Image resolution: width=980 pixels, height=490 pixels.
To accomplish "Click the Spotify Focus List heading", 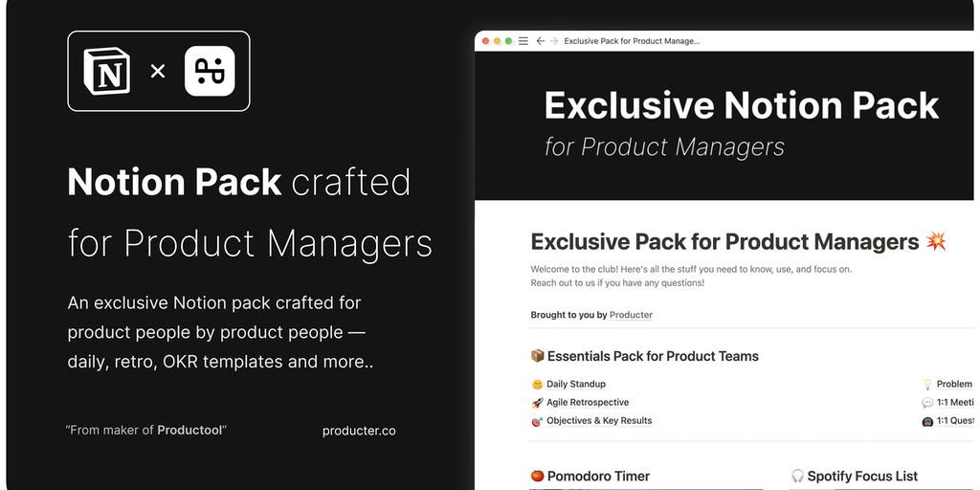I will (861, 476).
